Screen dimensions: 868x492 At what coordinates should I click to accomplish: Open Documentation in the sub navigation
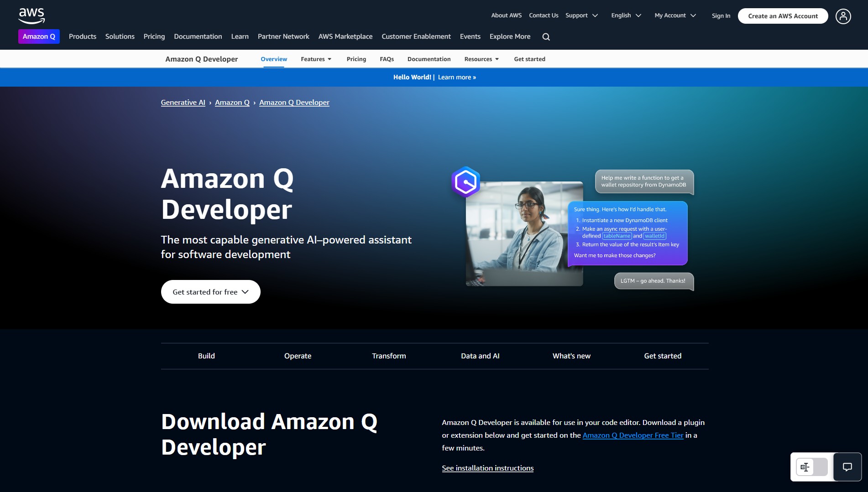(x=429, y=59)
